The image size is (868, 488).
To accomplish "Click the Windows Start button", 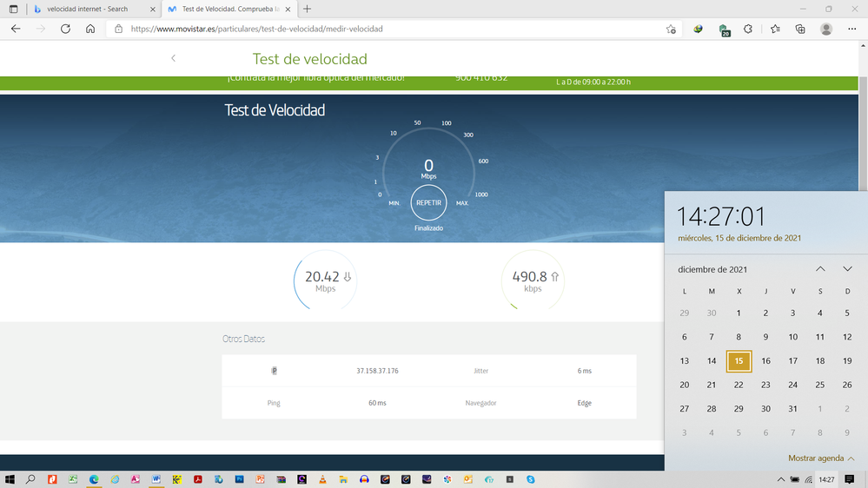I will click(10, 479).
